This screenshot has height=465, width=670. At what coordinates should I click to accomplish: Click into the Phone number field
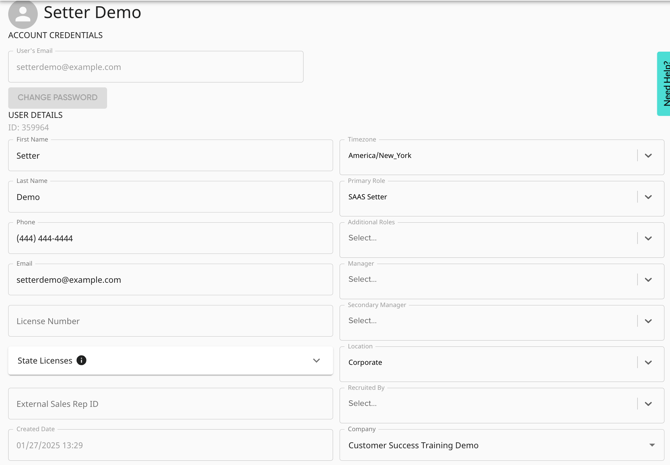tap(170, 239)
